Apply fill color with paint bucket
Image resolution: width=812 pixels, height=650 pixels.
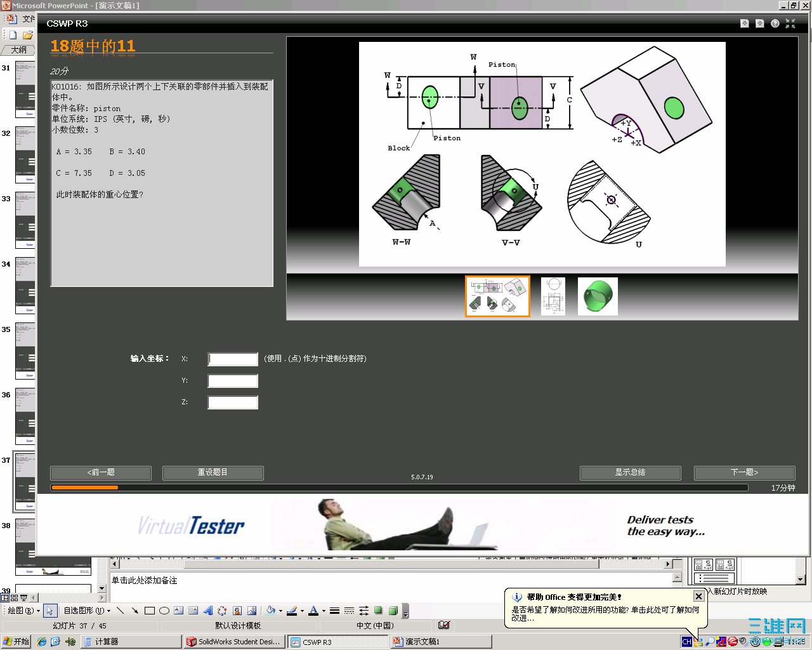270,611
